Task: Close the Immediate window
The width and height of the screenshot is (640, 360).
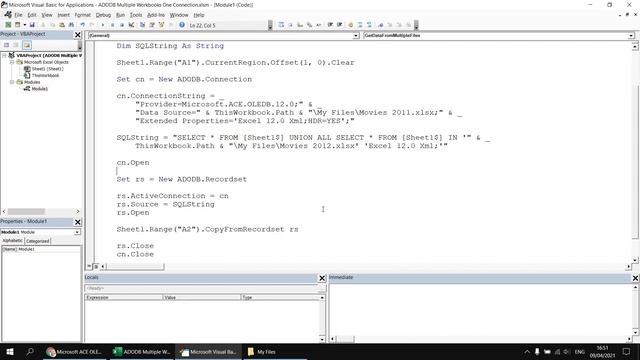Action: pos(635,278)
